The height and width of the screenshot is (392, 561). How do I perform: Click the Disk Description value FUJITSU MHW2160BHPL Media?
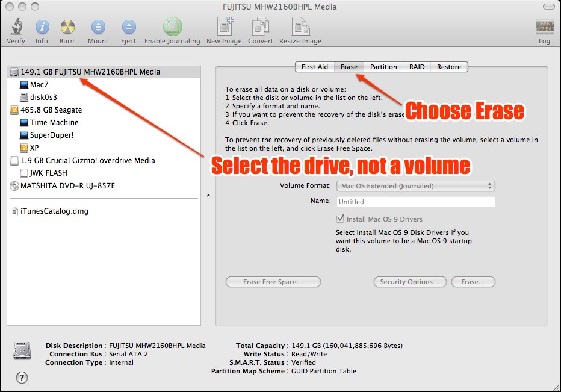tap(157, 346)
